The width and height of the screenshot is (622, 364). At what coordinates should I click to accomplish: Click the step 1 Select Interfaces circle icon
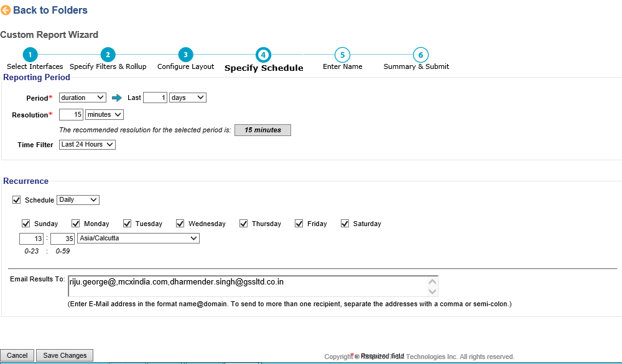(x=29, y=55)
